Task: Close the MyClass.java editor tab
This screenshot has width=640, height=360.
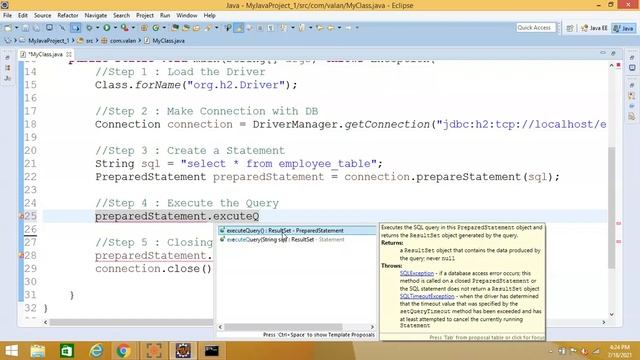Action: pyautogui.click(x=69, y=54)
